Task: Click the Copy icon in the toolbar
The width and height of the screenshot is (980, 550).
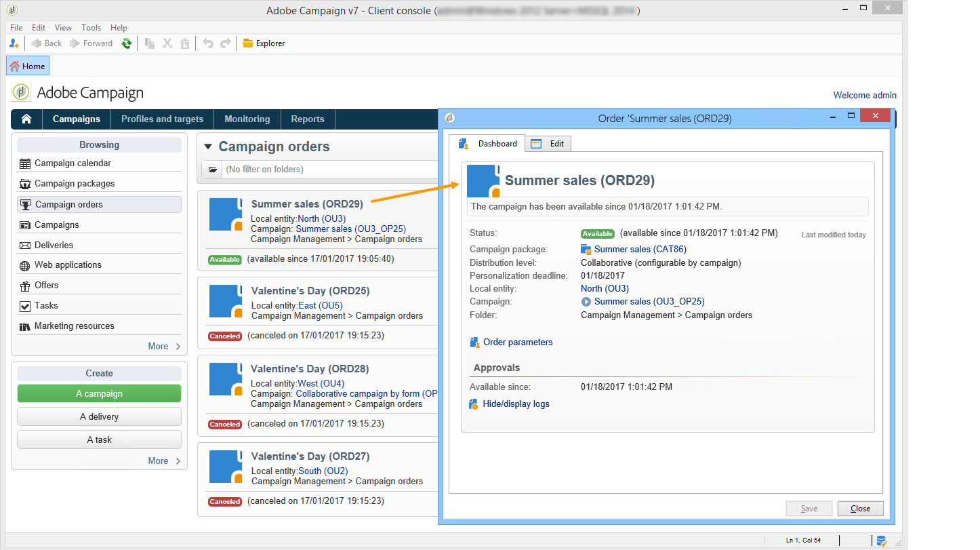Action: [x=150, y=43]
